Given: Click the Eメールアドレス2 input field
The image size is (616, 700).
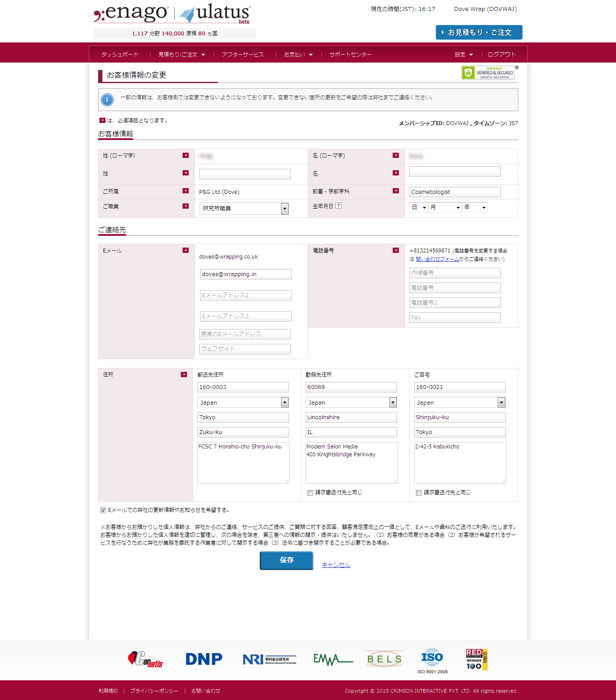Looking at the screenshot, I should click(x=246, y=295).
